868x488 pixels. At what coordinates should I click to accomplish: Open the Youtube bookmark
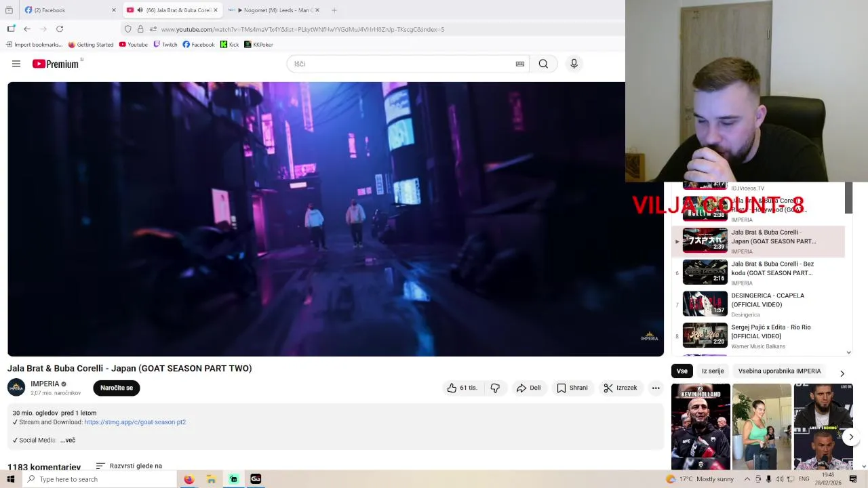click(x=133, y=45)
